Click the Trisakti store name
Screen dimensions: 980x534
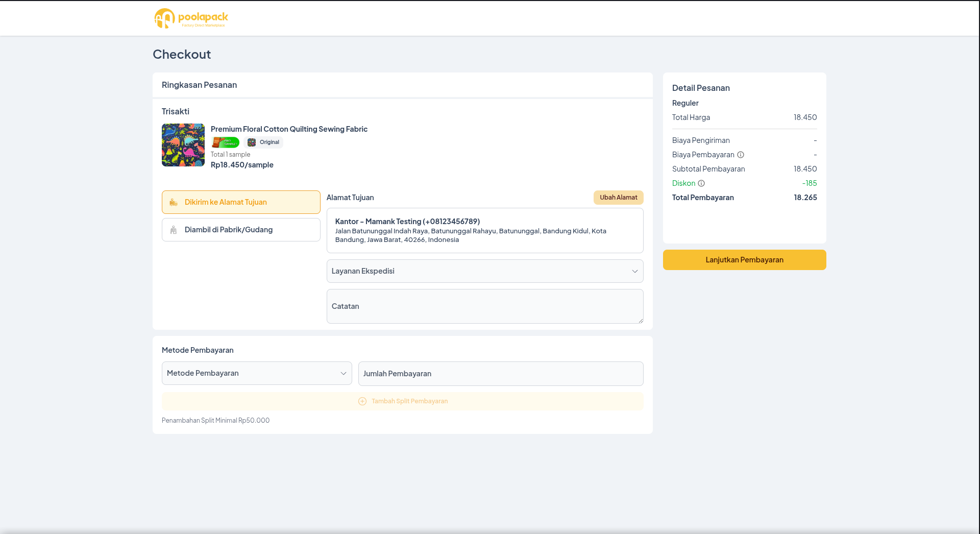tap(176, 111)
